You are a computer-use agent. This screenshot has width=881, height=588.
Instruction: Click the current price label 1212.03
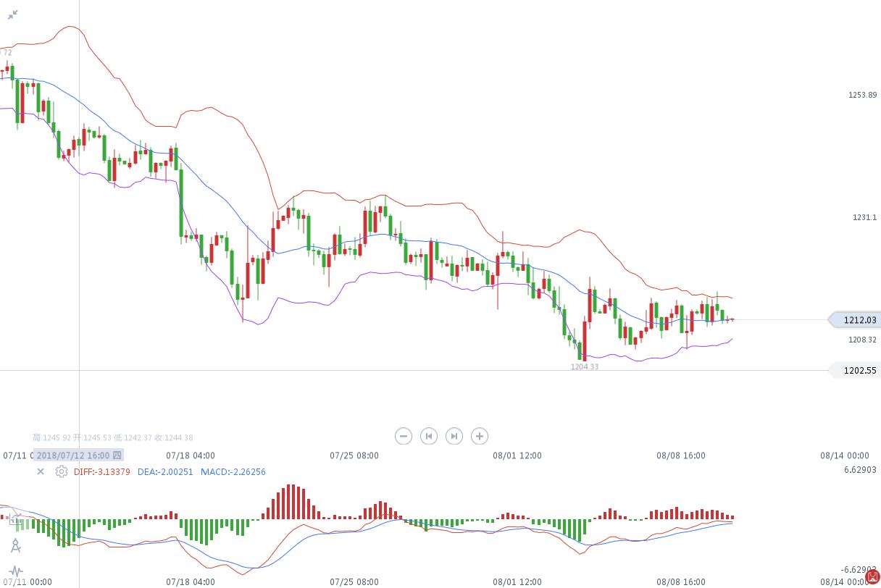(859, 320)
